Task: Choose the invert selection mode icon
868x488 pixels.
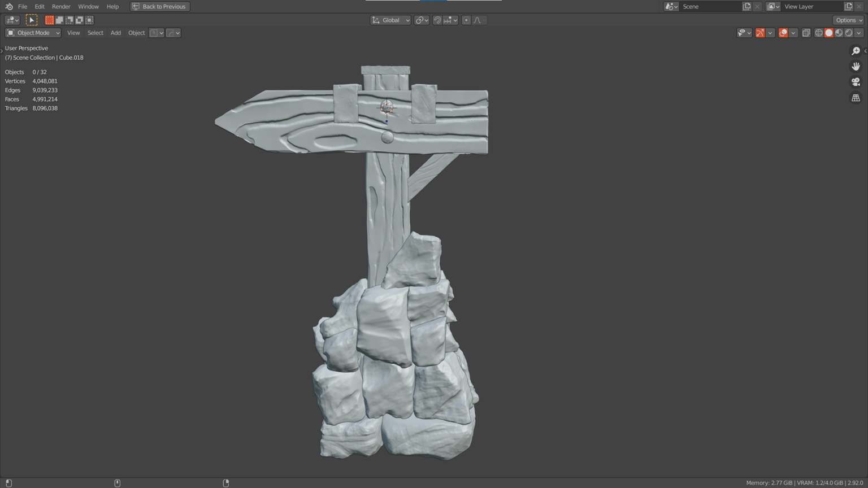Action: click(79, 20)
